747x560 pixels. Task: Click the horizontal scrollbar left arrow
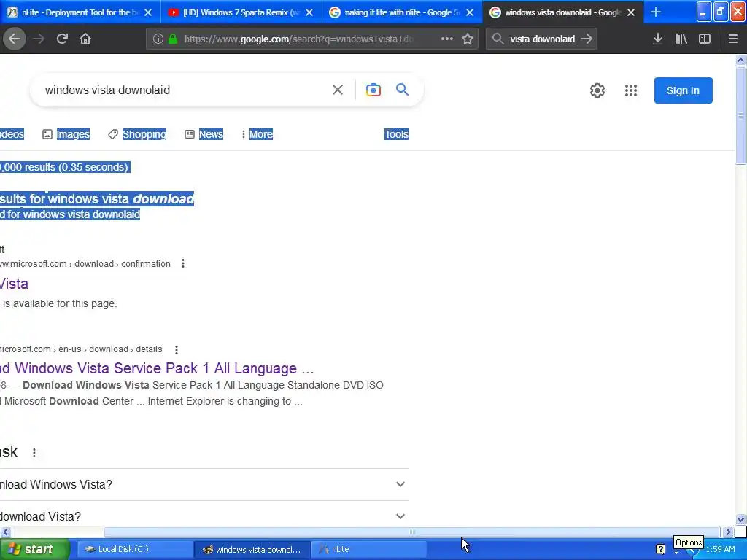(6, 532)
